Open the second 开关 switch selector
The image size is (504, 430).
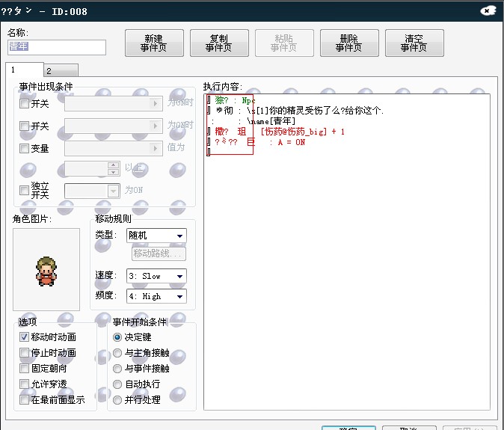tap(114, 126)
